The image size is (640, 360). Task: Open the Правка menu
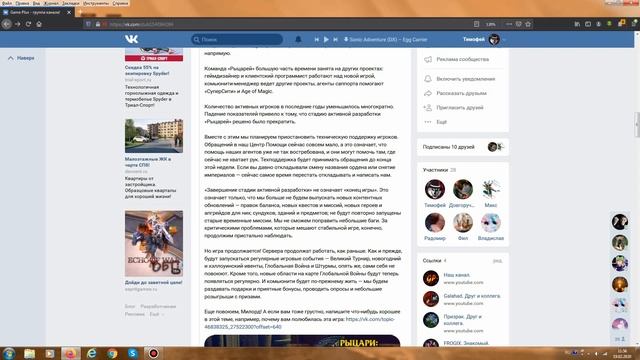(22, 3)
